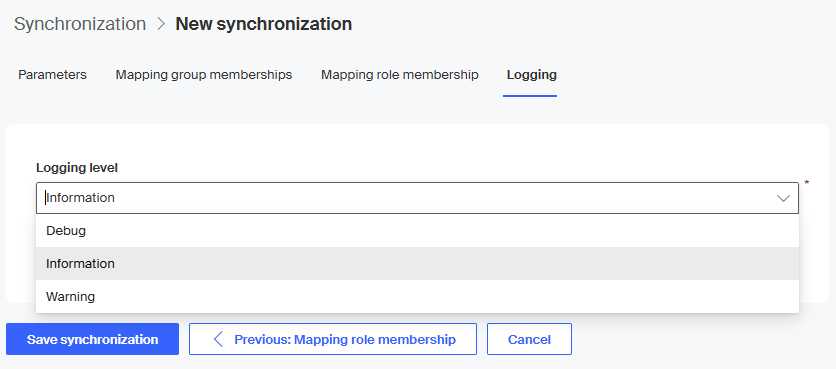Viewport: 836px width, 369px height.
Task: Open the Mapping group memberships tab
Action: click(204, 75)
